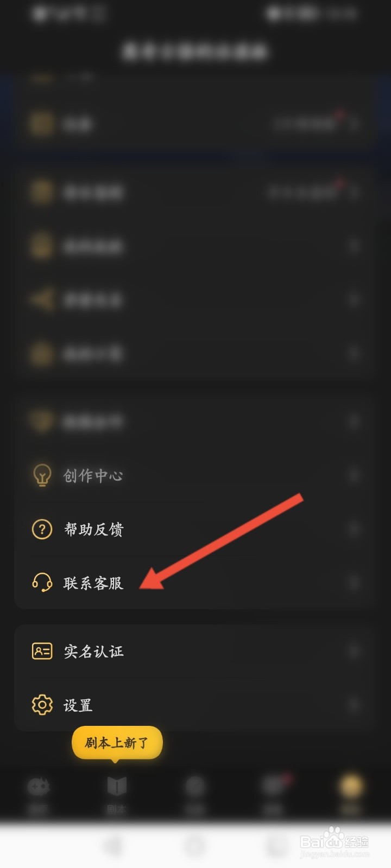Expand the chevron on 联系客服 row
This screenshot has width=391, height=868.
pos(354,583)
